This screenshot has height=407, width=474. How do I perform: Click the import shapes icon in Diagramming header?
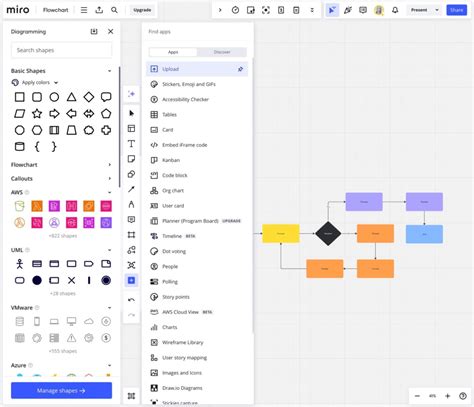click(94, 31)
